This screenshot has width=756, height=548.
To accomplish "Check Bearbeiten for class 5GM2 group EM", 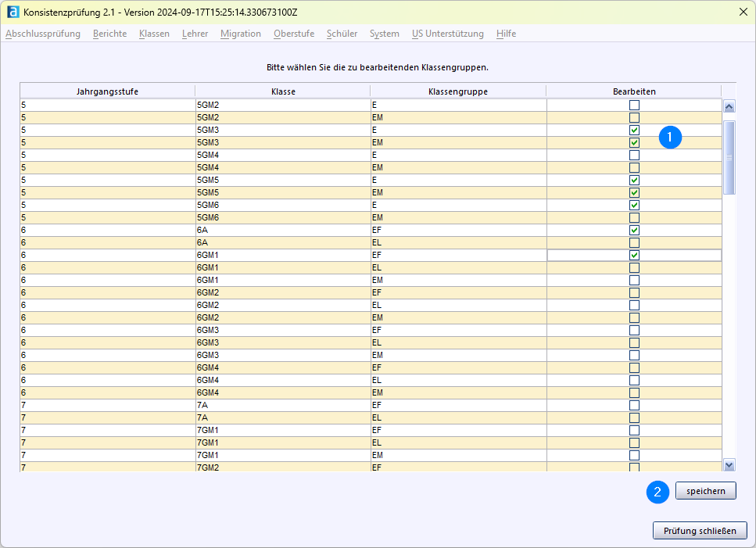I will 635,117.
